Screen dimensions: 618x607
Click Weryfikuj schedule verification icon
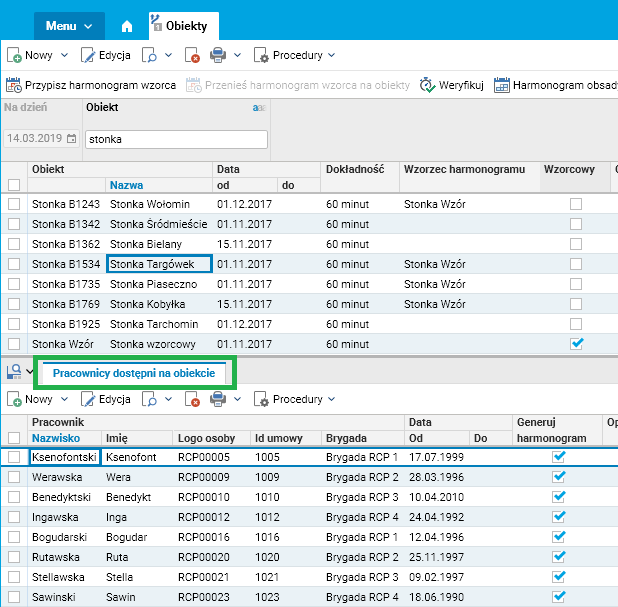point(451,85)
